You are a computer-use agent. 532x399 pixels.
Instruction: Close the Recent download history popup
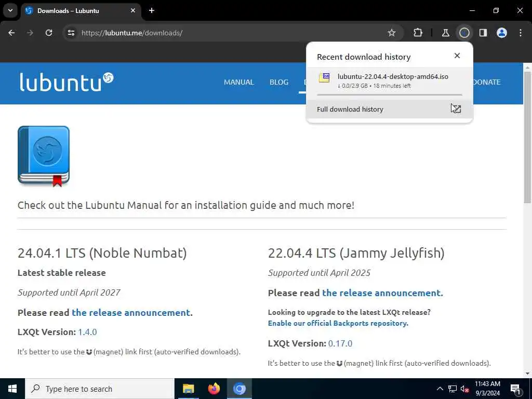(x=457, y=56)
